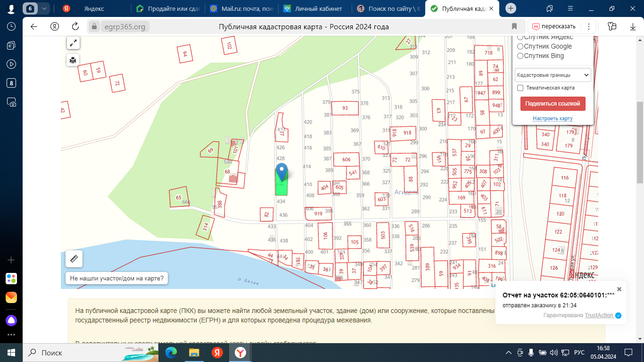Open the browser hamburger menu
644x362 pixels.
point(570,8)
